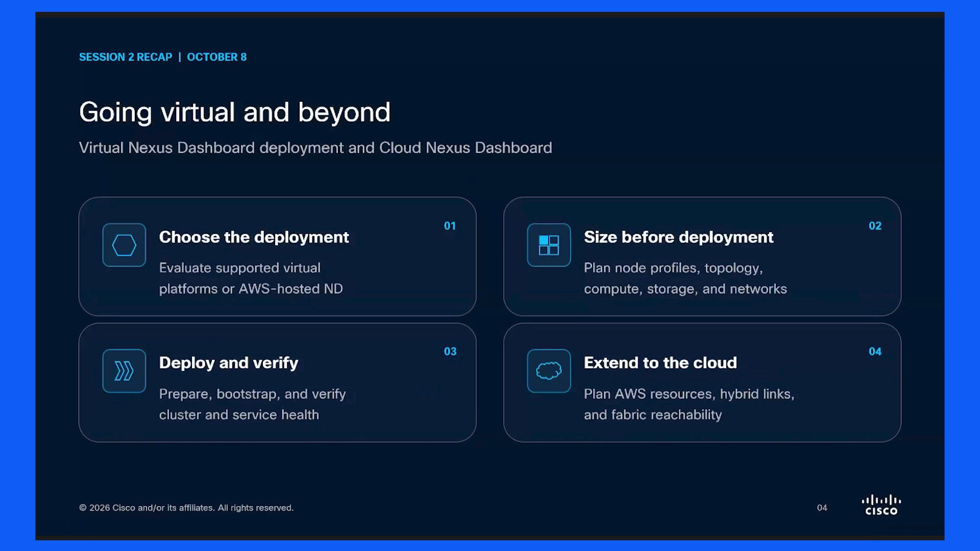This screenshot has width=980, height=551.
Task: Click the cloud icon beside Extend to the cloud
Action: 549,371
